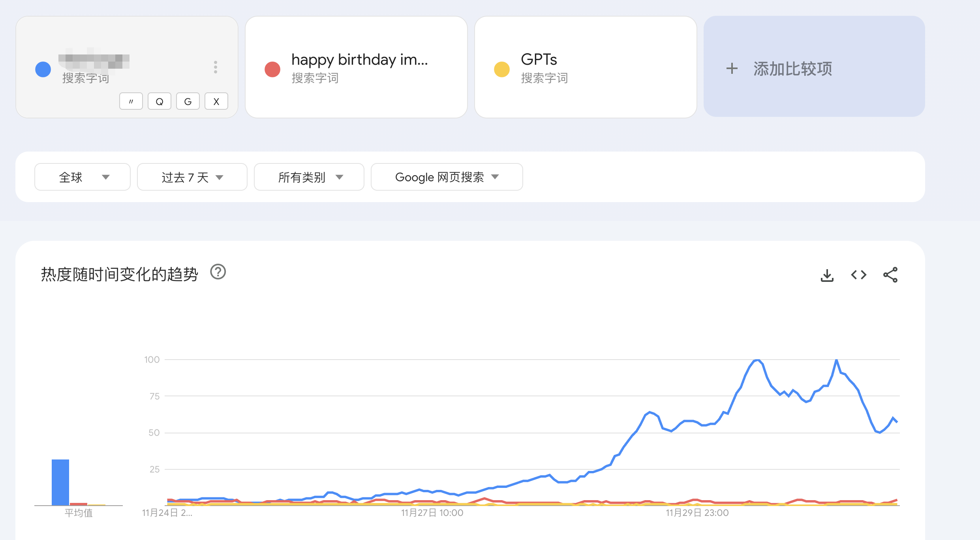
Task: Expand the 全球 region dropdown
Action: pyautogui.click(x=82, y=177)
